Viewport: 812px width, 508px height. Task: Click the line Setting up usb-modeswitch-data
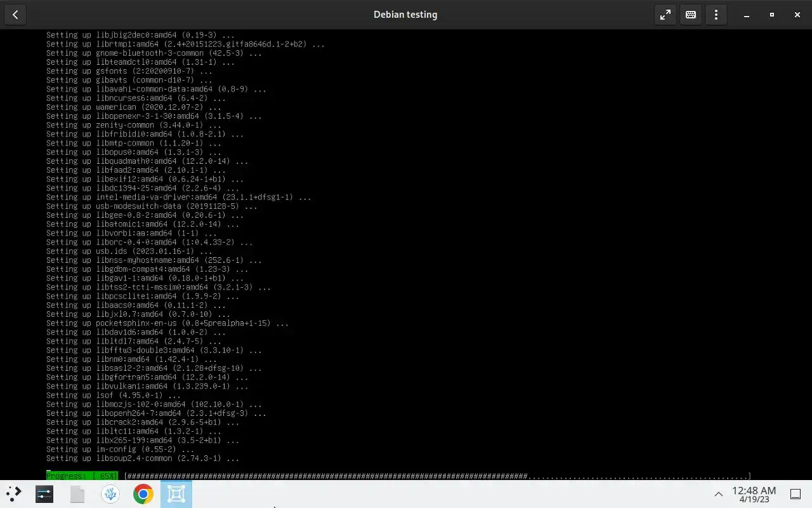pos(152,206)
